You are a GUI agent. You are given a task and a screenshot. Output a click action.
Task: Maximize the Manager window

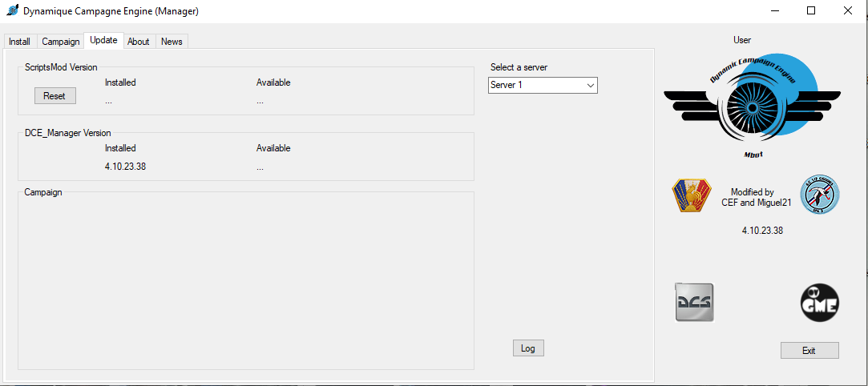click(x=811, y=10)
